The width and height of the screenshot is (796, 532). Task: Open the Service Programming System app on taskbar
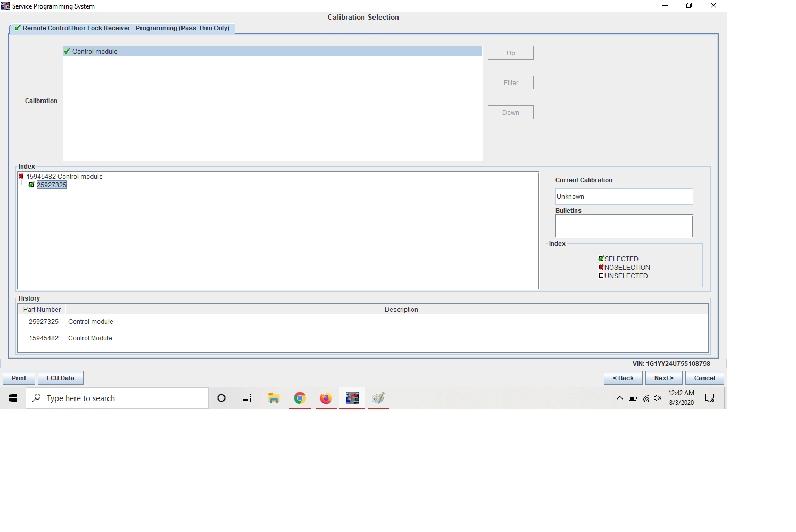tap(352, 398)
